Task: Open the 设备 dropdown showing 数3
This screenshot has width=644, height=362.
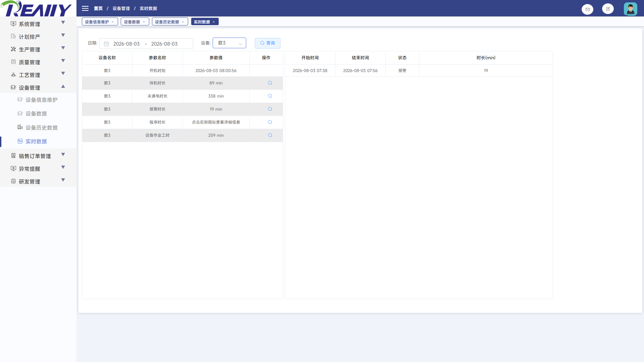Action: [x=229, y=43]
